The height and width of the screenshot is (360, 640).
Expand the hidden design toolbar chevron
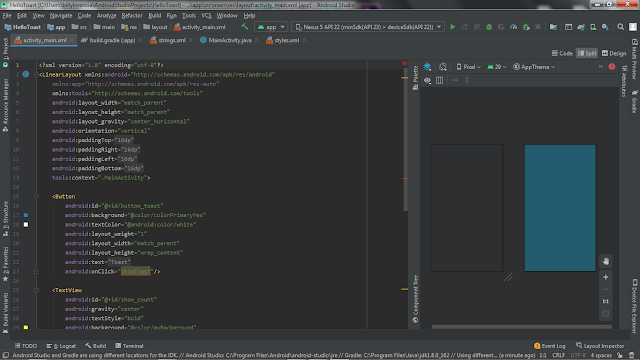coord(601,67)
